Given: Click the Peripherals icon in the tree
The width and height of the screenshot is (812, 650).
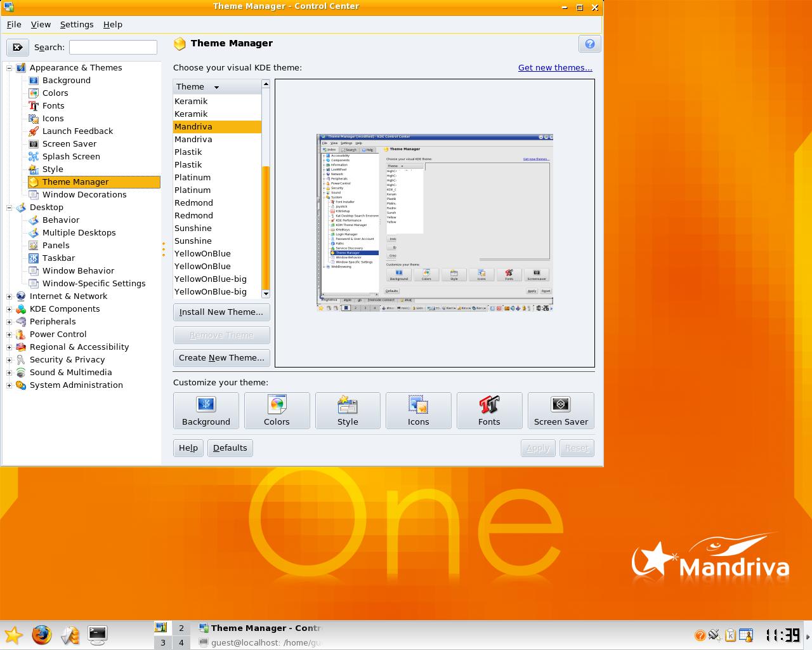Looking at the screenshot, I should tap(21, 322).
